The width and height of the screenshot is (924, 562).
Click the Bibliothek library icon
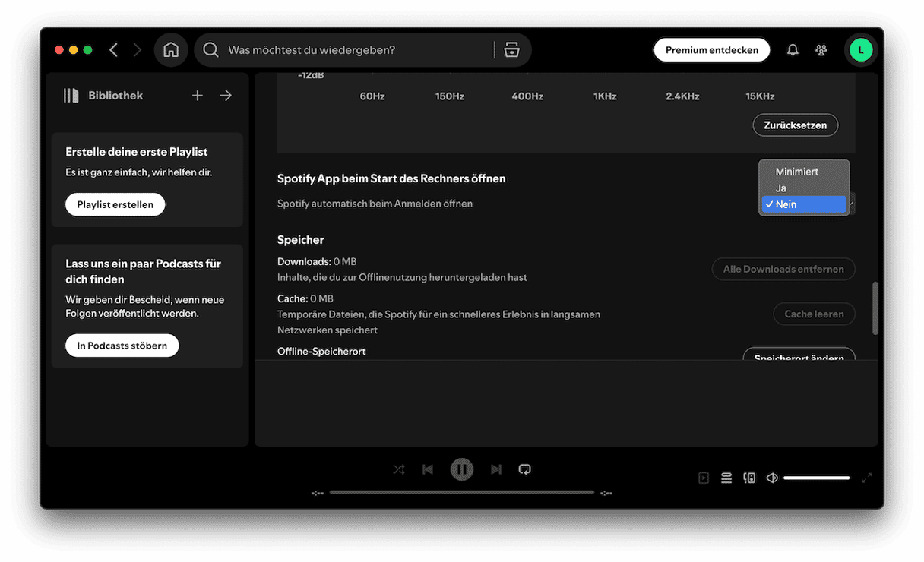click(71, 96)
